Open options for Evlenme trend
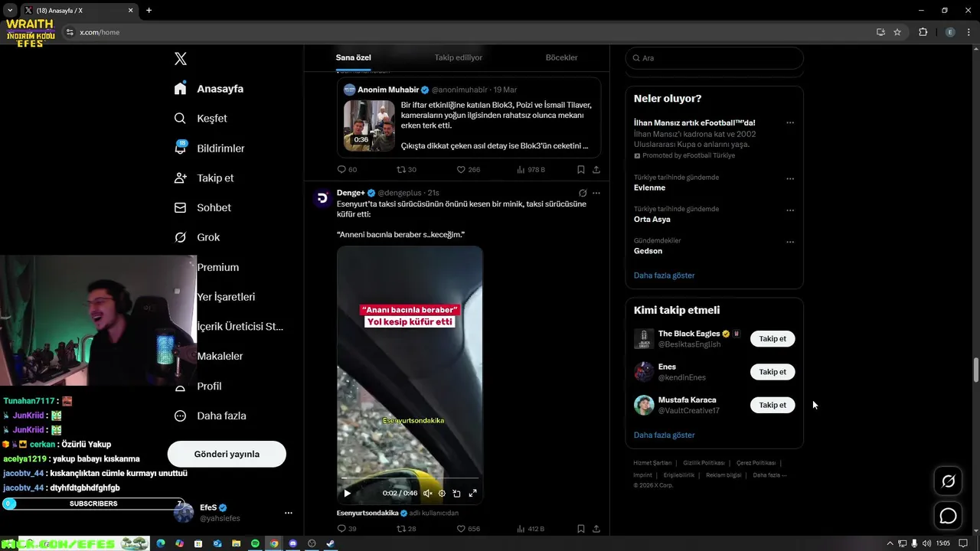 click(x=790, y=179)
